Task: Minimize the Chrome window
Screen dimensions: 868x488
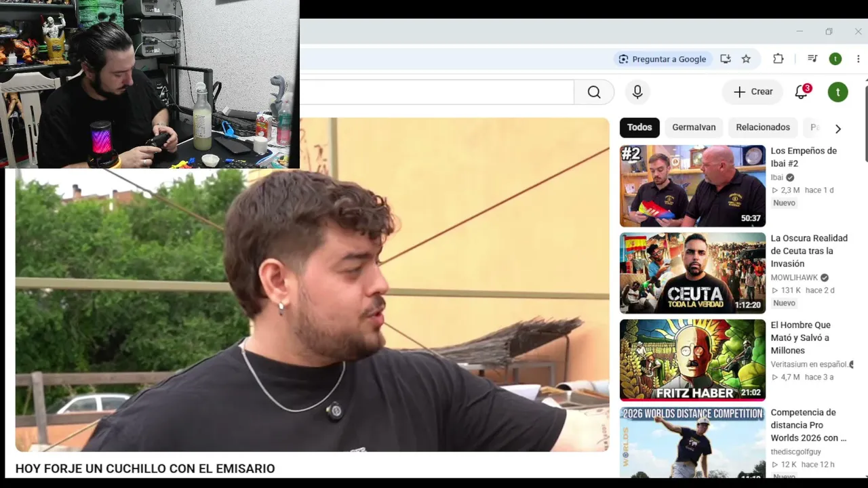Action: 800,31
